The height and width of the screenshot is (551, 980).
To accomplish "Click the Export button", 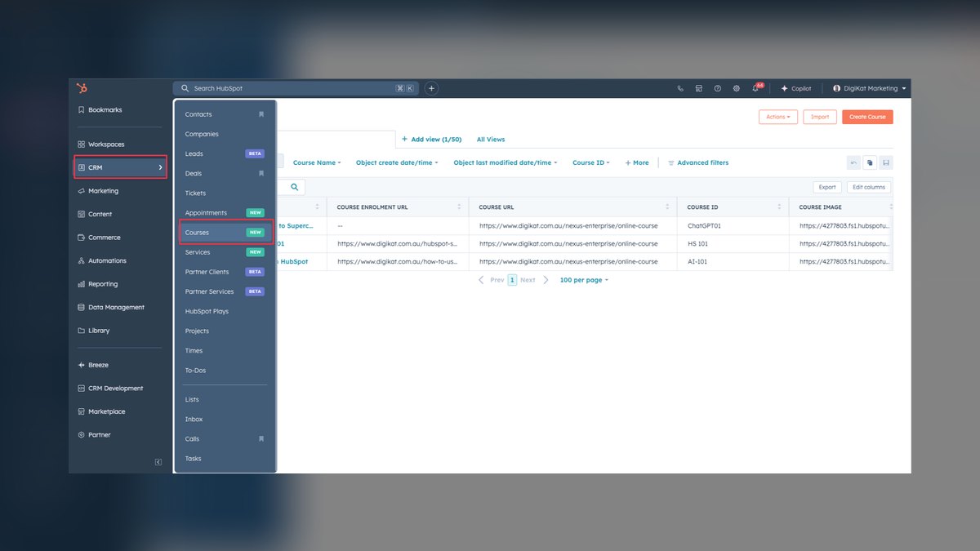I will coord(827,187).
